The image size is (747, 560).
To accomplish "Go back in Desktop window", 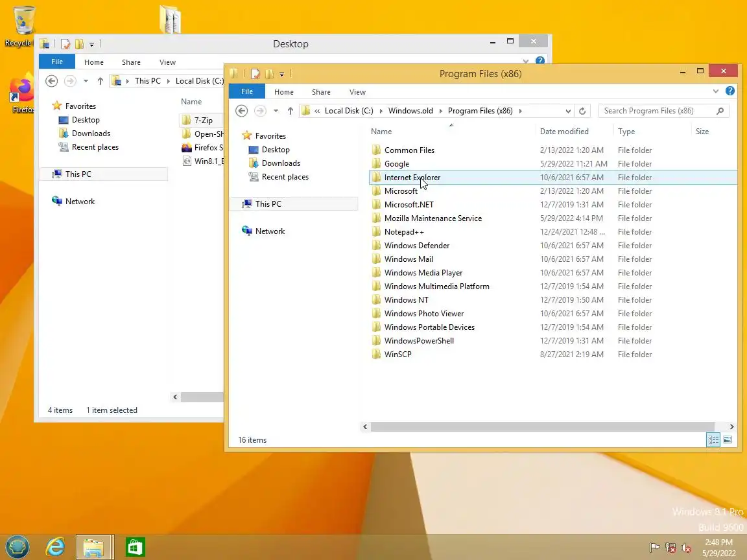I will click(x=51, y=81).
